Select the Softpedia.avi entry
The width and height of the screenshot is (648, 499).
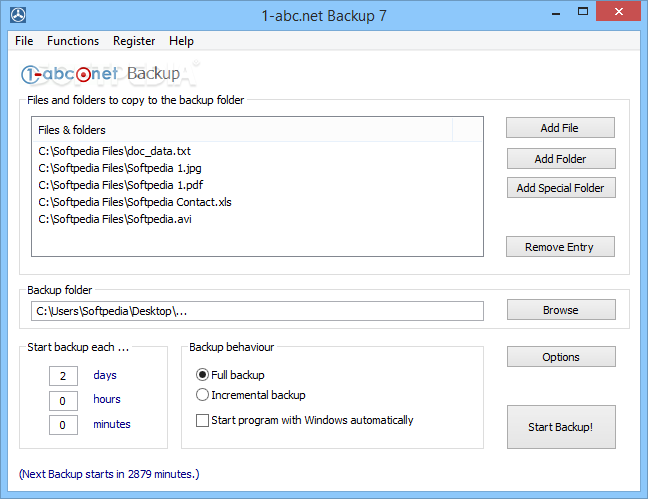115,219
